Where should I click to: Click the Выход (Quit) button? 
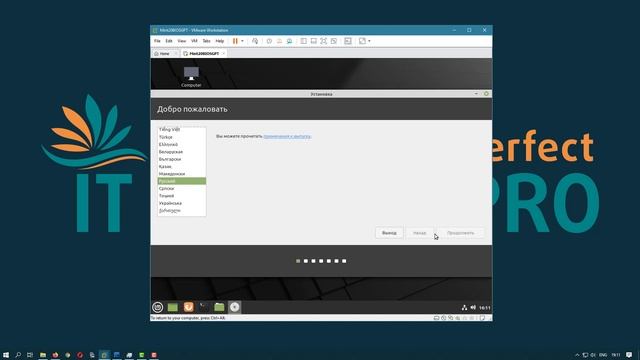389,233
